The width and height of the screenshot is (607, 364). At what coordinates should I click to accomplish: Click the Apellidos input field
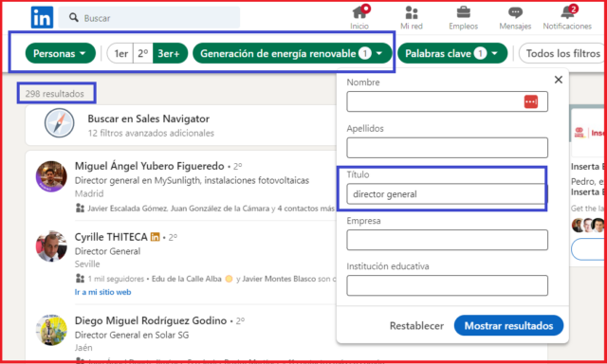[447, 148]
